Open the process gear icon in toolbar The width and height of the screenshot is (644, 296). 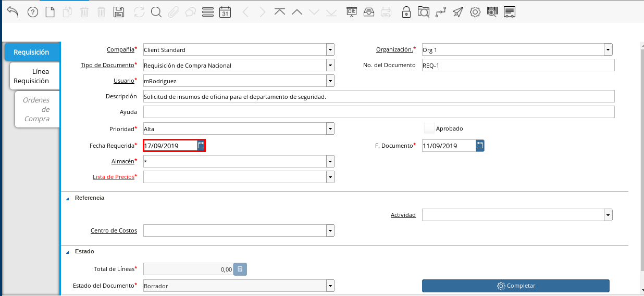[475, 12]
